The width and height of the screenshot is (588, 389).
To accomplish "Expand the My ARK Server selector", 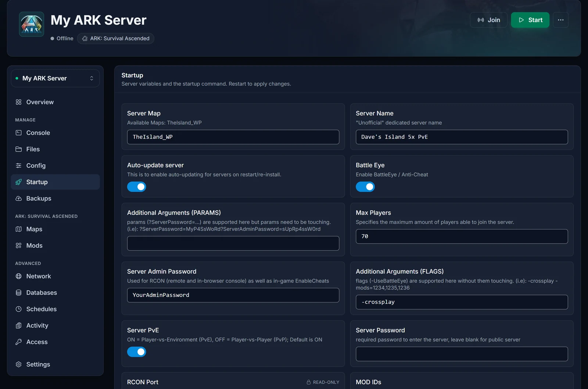I will click(55, 78).
